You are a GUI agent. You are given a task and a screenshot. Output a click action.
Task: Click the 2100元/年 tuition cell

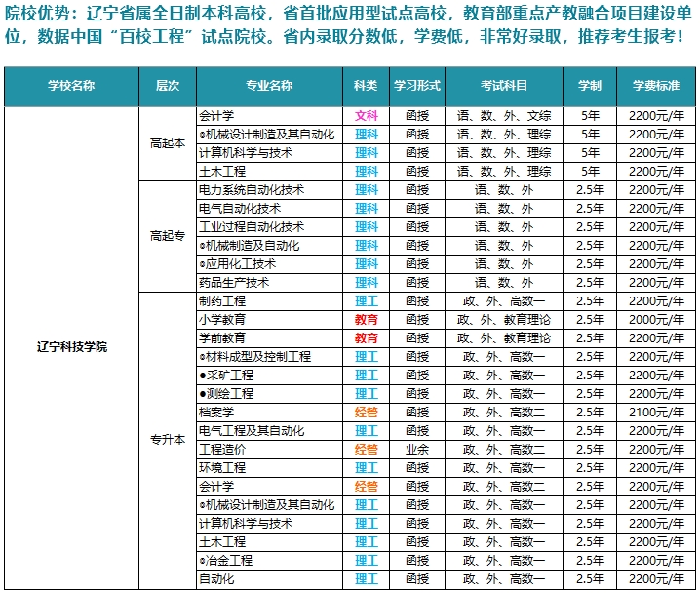[656, 413]
